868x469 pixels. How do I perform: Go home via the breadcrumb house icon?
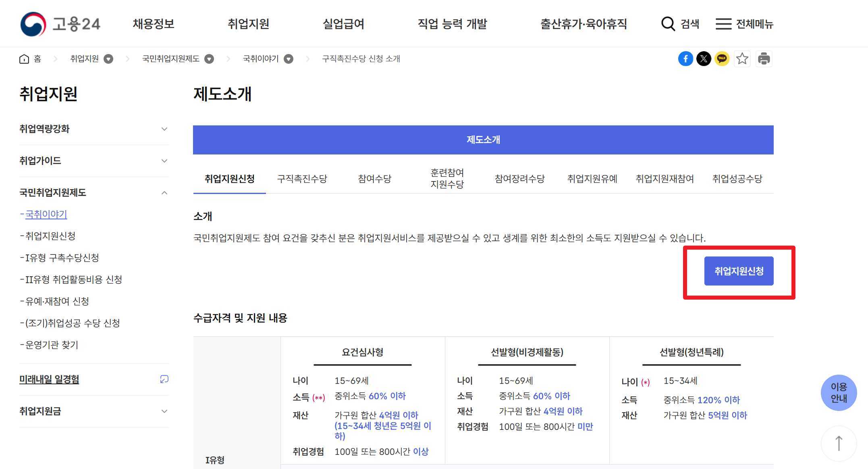[24, 58]
